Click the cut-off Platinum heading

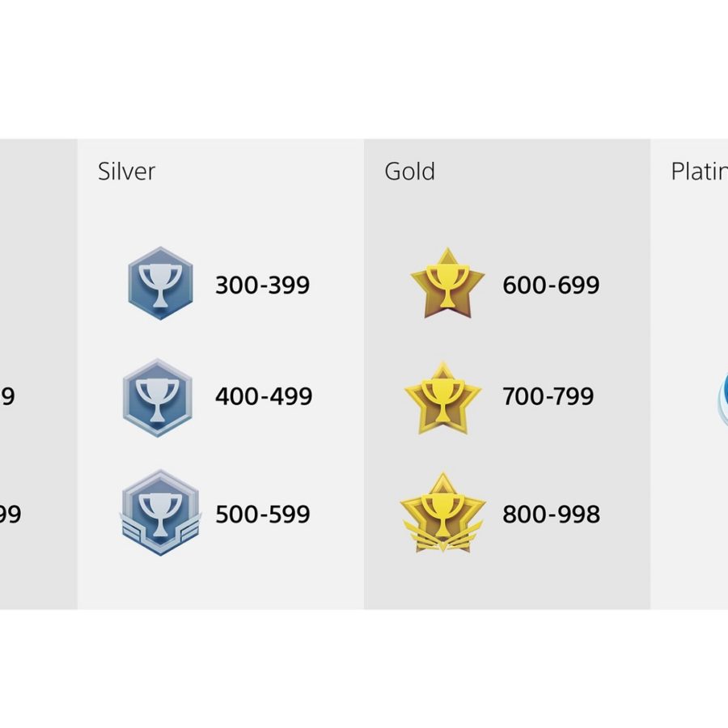pos(699,171)
